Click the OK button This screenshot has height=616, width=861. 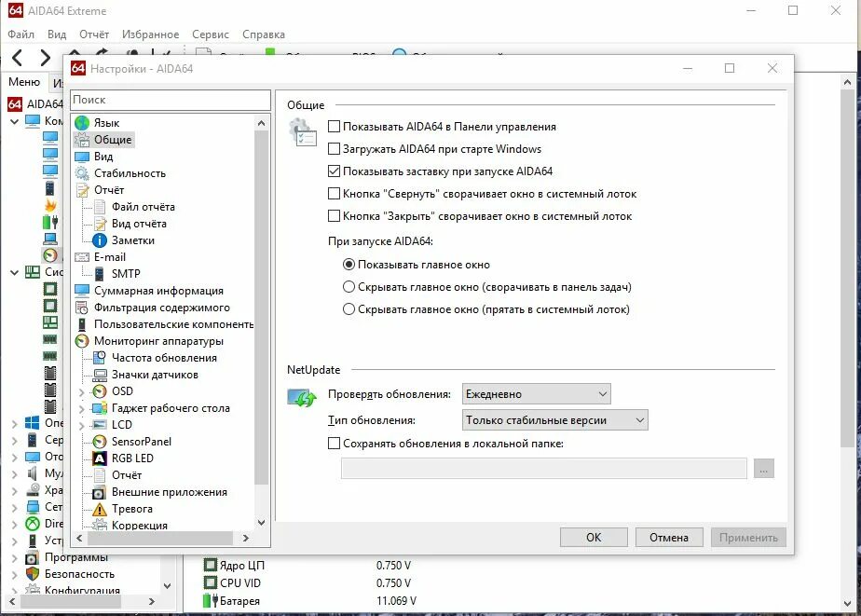pos(594,538)
